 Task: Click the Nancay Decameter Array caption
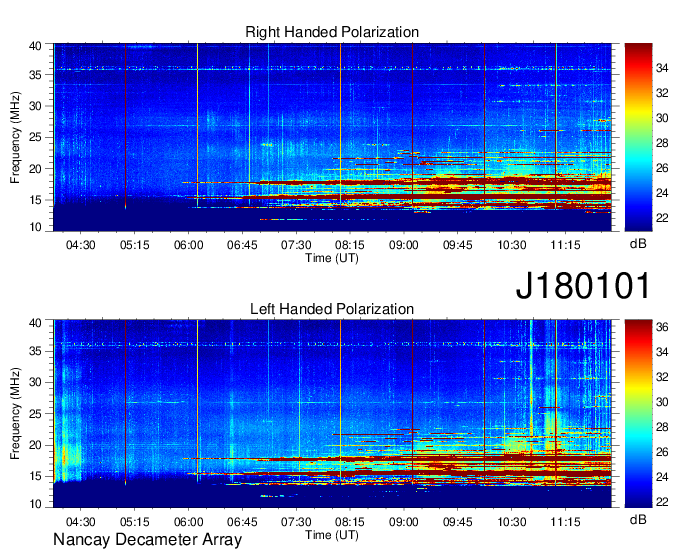coord(147,539)
